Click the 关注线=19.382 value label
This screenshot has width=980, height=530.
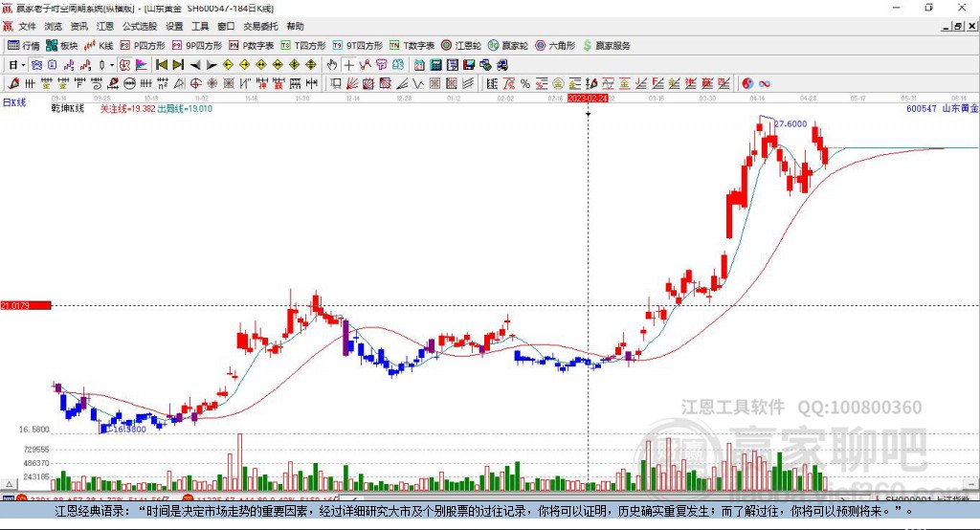click(127, 109)
